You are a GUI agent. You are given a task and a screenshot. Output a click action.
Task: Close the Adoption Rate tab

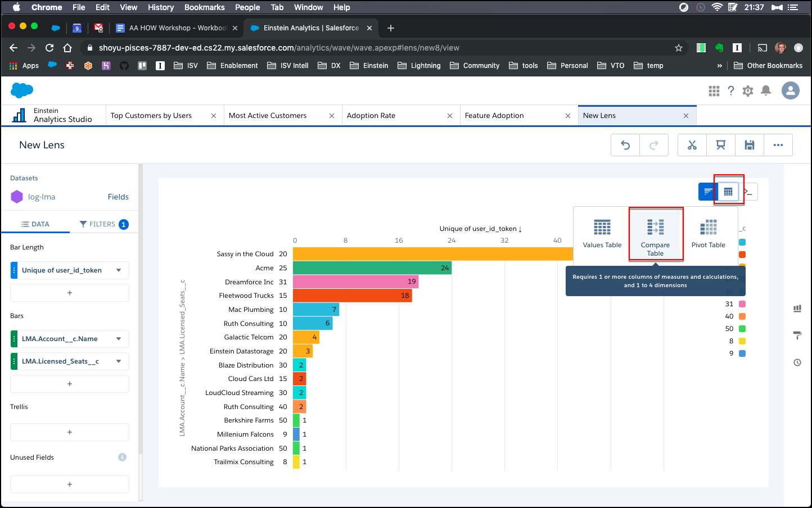pyautogui.click(x=450, y=116)
